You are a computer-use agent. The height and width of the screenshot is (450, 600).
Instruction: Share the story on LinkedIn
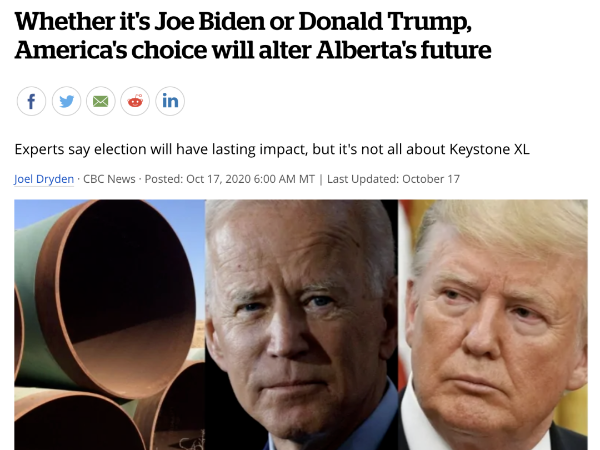click(x=170, y=101)
